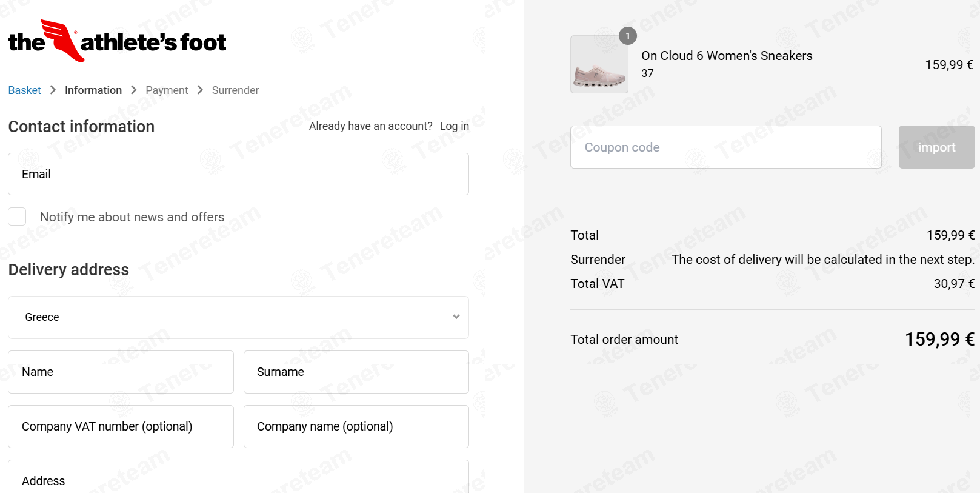This screenshot has width=980, height=493.
Task: Click the chevron arrow after Basket breadcrumb
Action: coord(53,90)
